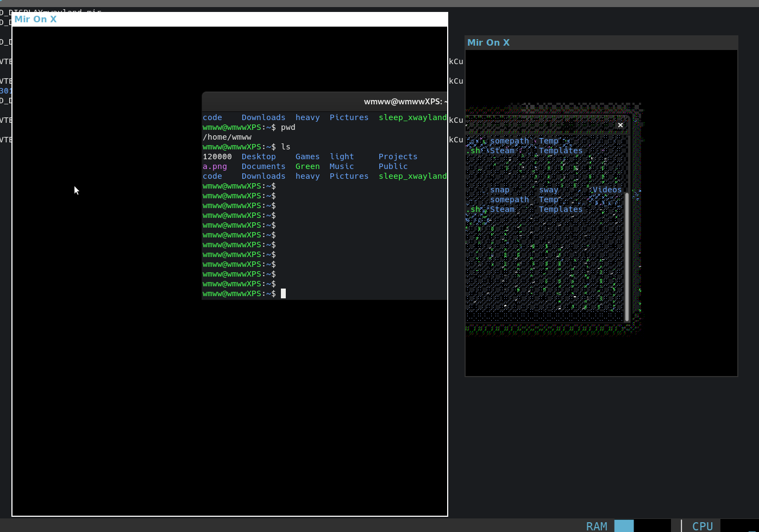The height and width of the screenshot is (532, 759).
Task: Click the snap entry in the right terminal
Action: tap(499, 190)
